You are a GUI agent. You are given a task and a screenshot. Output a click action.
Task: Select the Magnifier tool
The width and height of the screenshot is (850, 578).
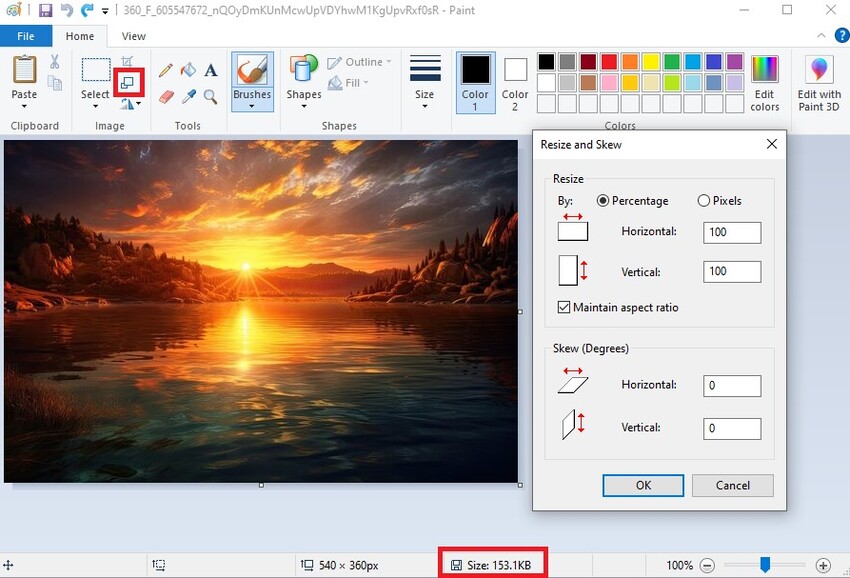[210, 97]
